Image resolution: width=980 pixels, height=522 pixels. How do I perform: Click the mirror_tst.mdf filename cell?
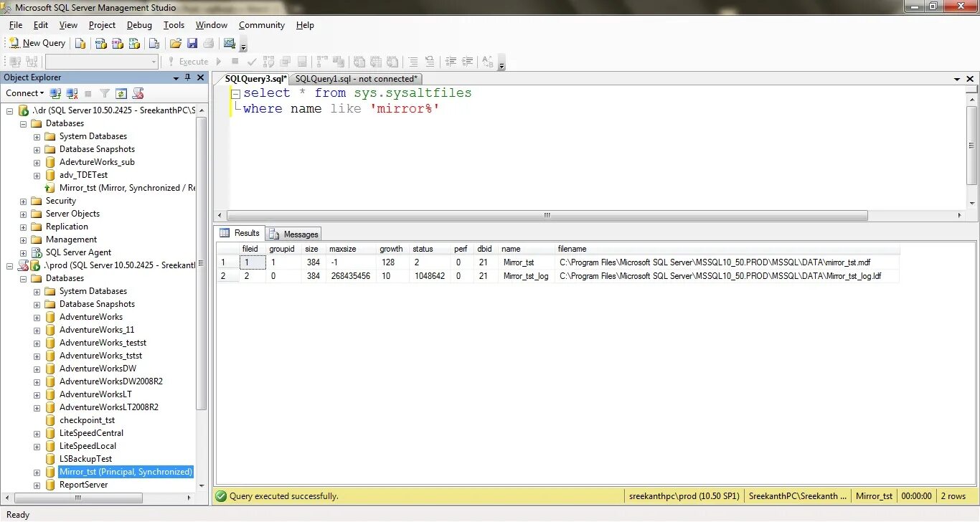point(727,262)
